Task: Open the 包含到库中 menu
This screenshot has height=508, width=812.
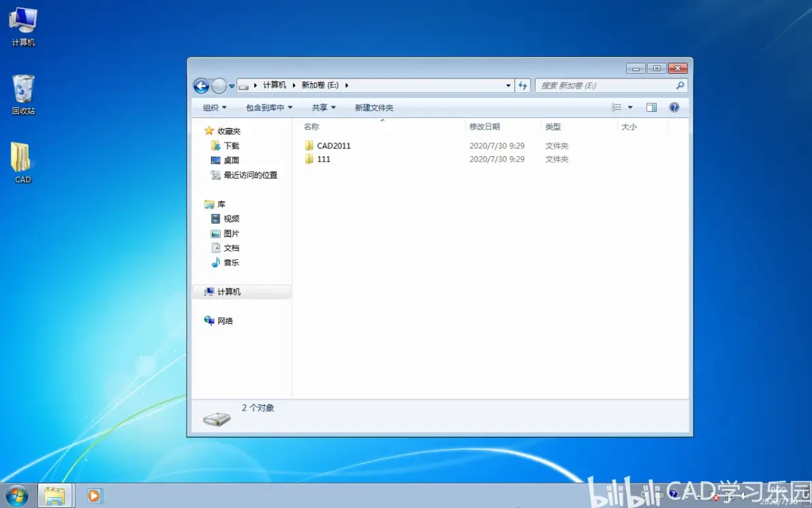Action: click(x=269, y=107)
